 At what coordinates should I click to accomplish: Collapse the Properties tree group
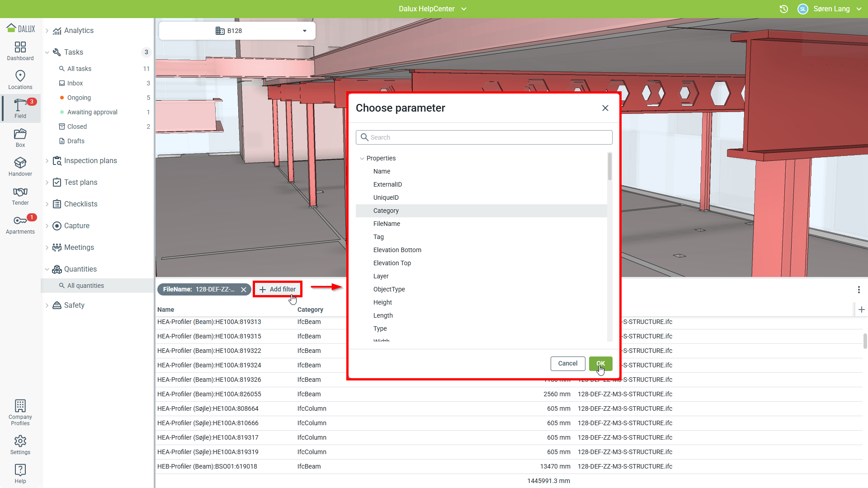click(362, 159)
